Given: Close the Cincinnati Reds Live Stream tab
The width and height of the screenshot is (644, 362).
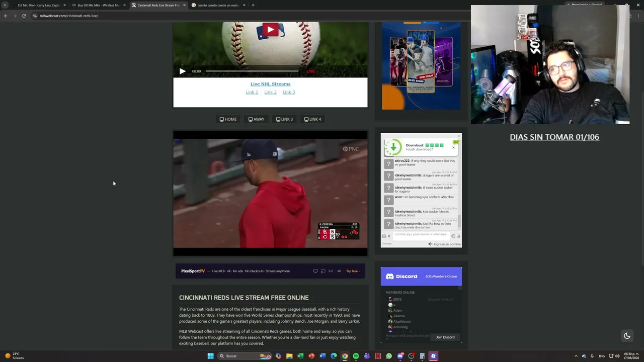Looking at the screenshot, I should tap(184, 5).
